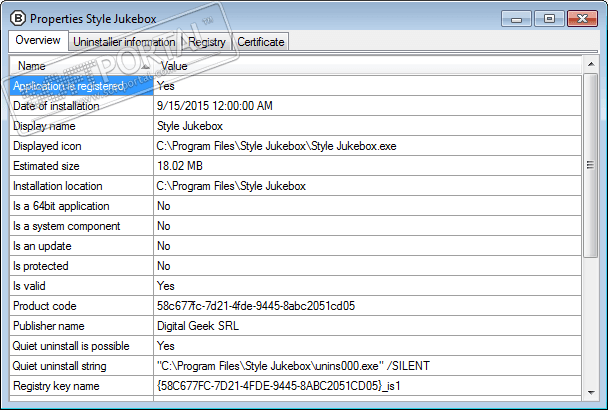
Task: Select the Is an update cell
Action: pos(81,246)
